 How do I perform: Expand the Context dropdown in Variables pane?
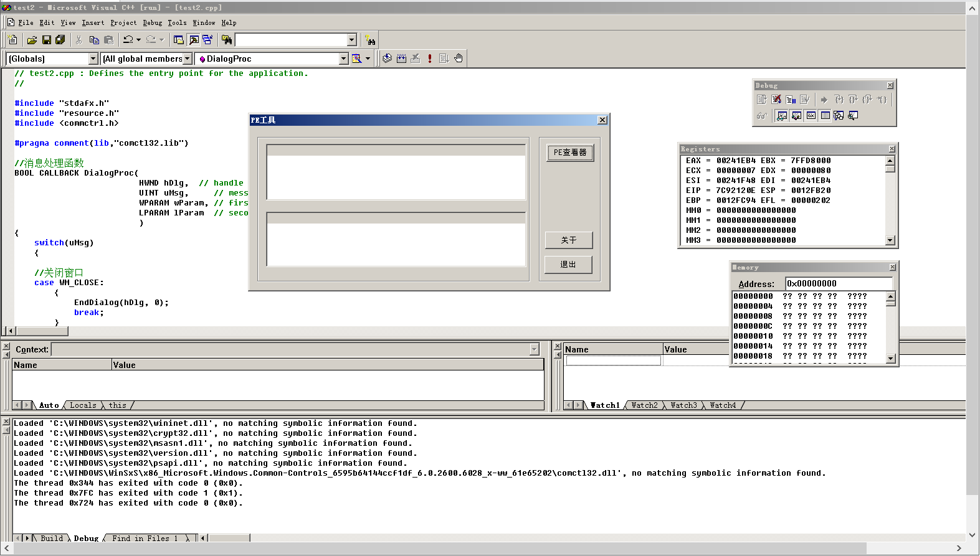[x=534, y=349]
